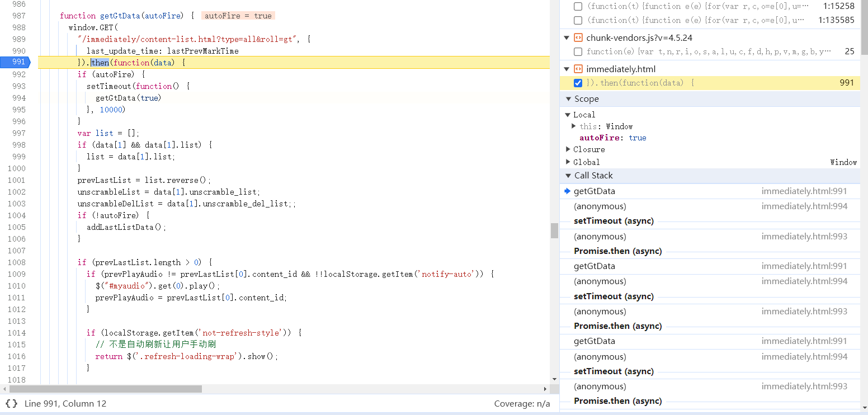The height and width of the screenshot is (415, 868).
Task: Collapse the Scope section
Action: point(568,99)
